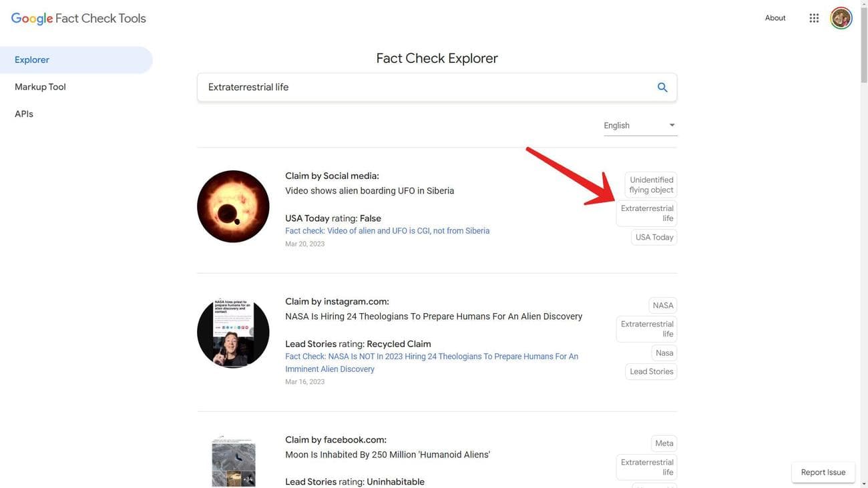The width and height of the screenshot is (868, 488).
Task: Expand the language selection dropdown arrow
Action: point(672,126)
